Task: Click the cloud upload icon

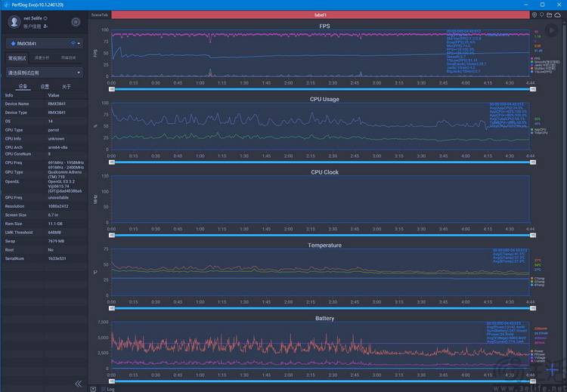Action: (x=558, y=15)
